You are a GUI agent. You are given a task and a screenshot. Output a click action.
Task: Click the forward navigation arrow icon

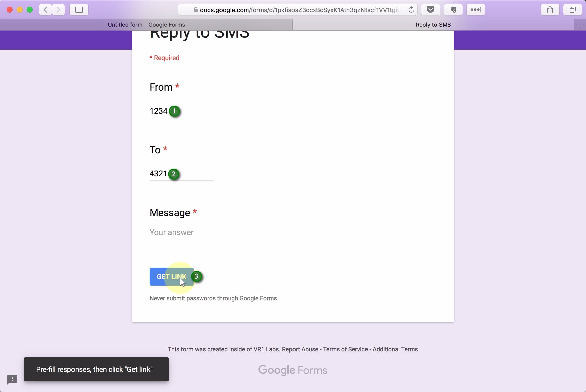[x=59, y=10]
